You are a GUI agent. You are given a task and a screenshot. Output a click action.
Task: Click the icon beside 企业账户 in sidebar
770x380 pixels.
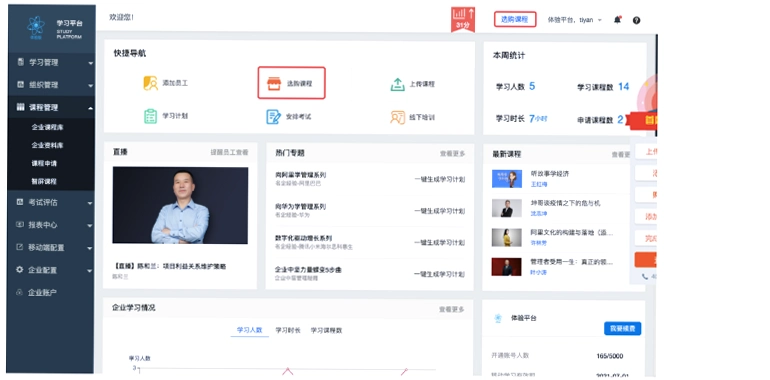[20, 292]
